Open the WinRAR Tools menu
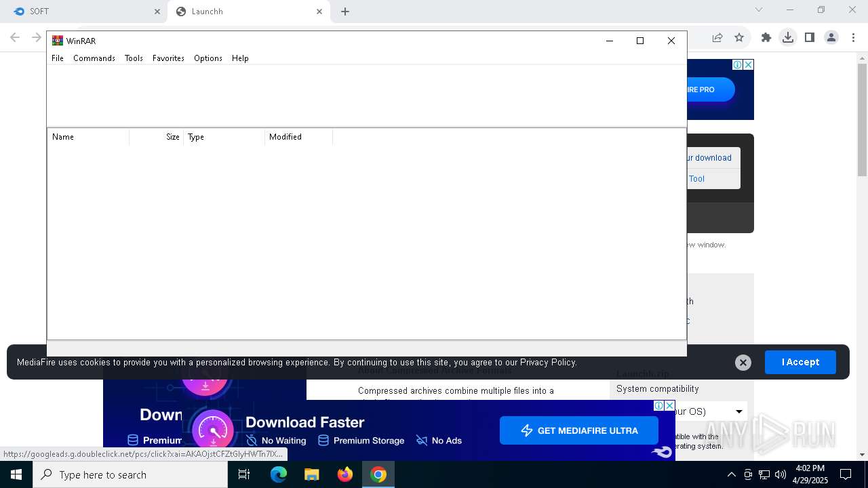This screenshot has width=868, height=488. point(134,58)
